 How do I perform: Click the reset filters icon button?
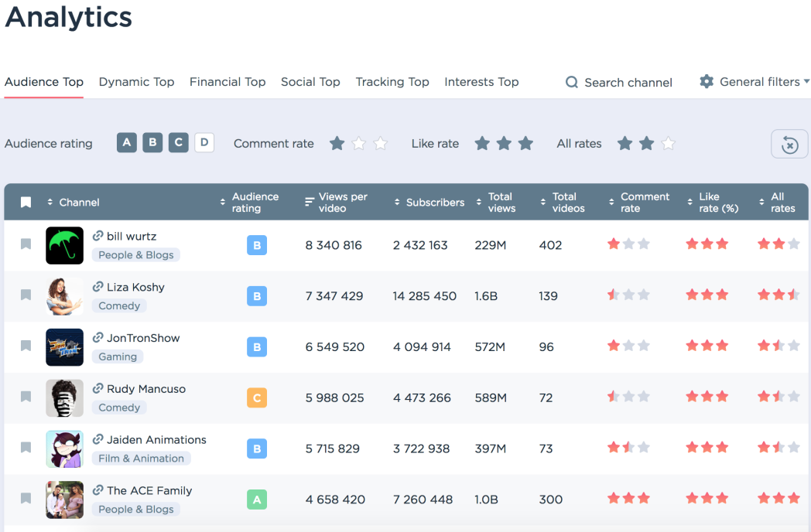(x=789, y=144)
